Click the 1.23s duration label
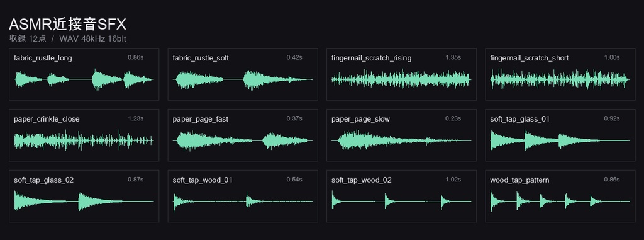The width and height of the screenshot is (644, 240). pyautogui.click(x=136, y=118)
